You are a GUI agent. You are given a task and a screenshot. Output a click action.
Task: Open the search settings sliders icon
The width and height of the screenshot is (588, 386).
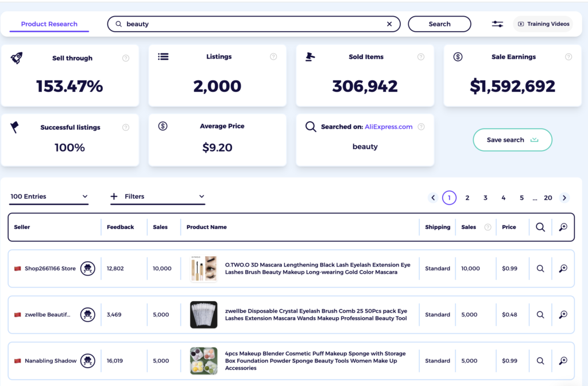pyautogui.click(x=497, y=24)
